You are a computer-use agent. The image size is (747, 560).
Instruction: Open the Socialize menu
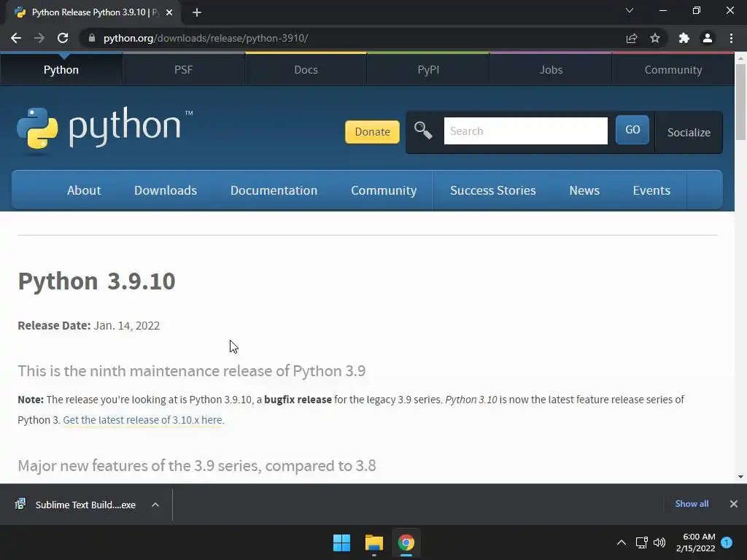(x=689, y=133)
